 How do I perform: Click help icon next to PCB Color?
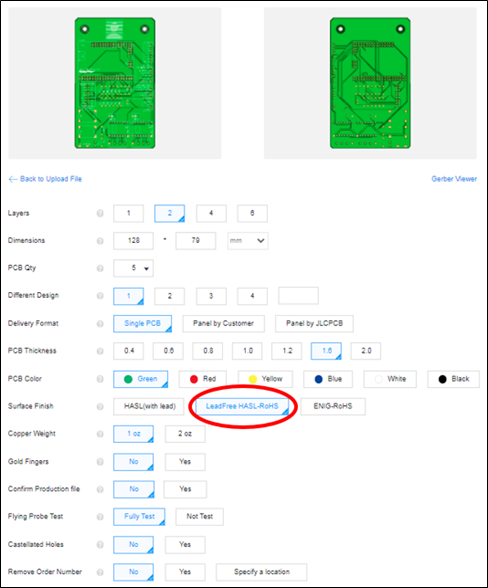point(100,379)
